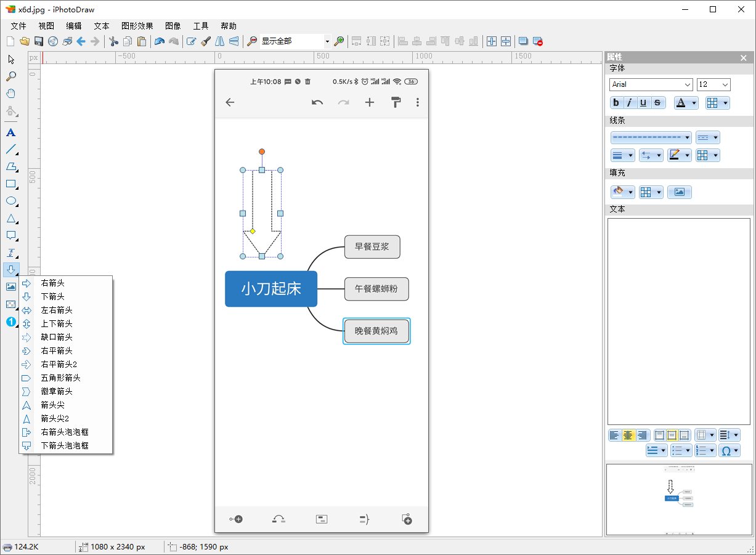Viewport: 756px width, 555px height.
Task: Pick the Ellipse shape tool
Action: click(10, 201)
